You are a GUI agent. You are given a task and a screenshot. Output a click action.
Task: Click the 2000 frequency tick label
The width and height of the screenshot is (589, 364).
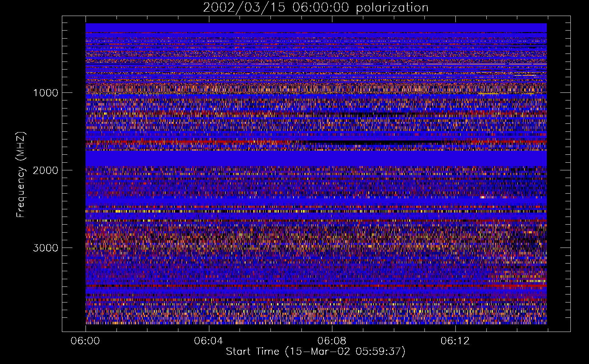pos(46,170)
